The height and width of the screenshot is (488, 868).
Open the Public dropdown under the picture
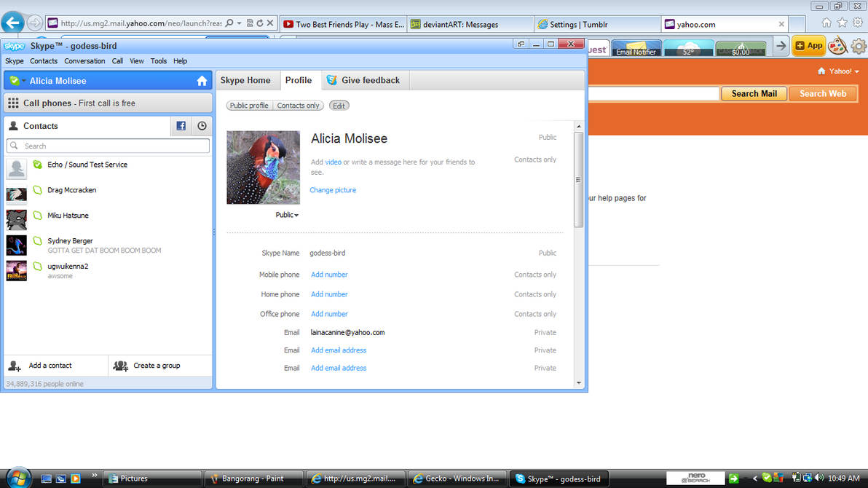[x=287, y=215]
